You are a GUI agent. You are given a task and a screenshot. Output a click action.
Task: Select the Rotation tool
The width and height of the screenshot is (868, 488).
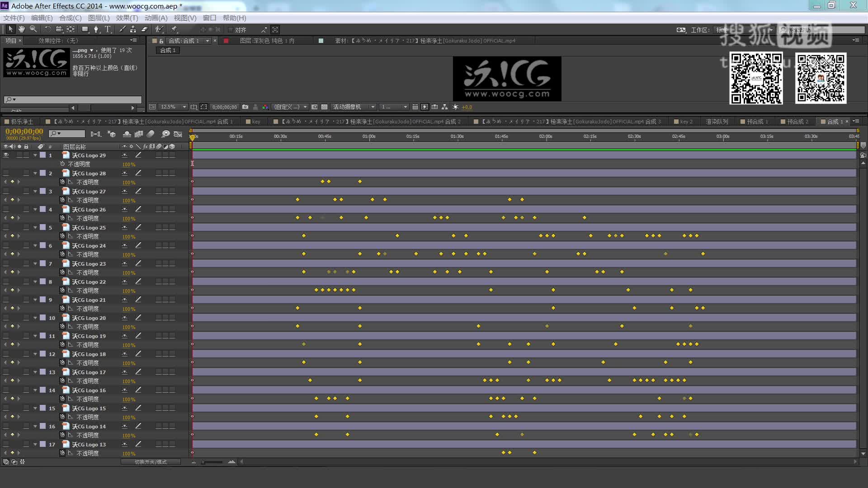tap(48, 29)
